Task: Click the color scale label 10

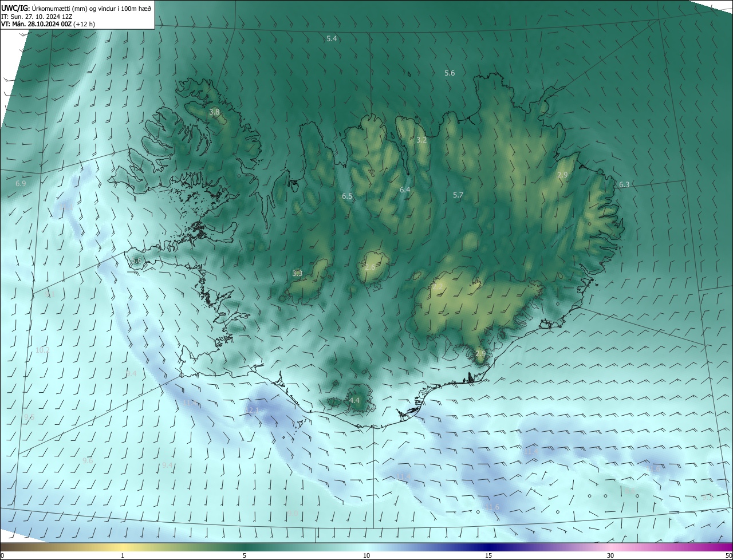Action: (366, 555)
